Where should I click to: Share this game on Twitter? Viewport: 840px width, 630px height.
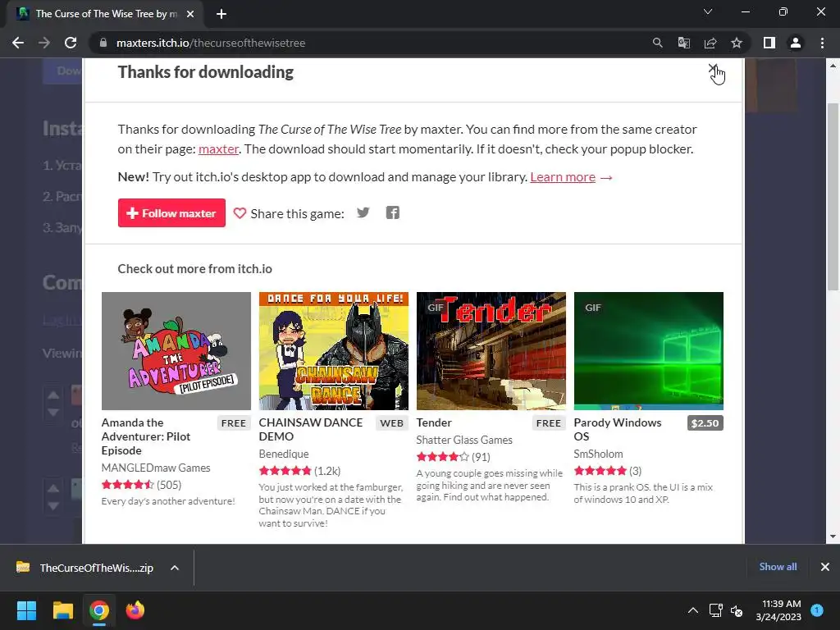363,212
